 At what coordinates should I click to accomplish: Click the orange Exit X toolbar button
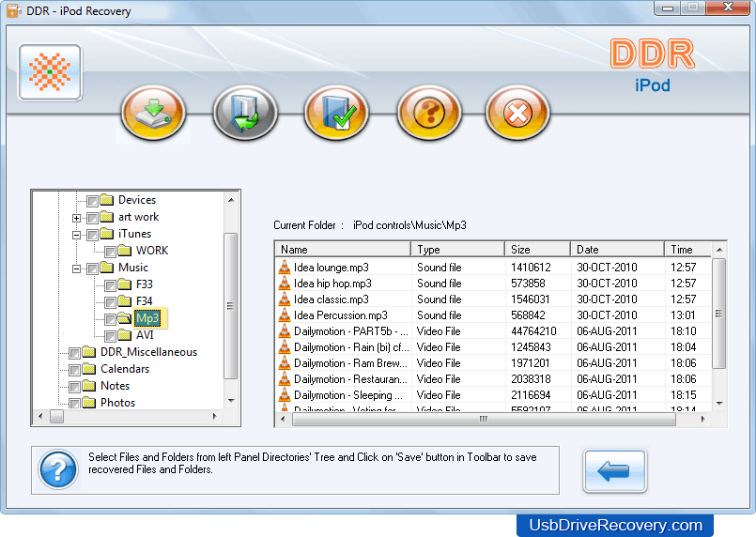click(x=517, y=113)
